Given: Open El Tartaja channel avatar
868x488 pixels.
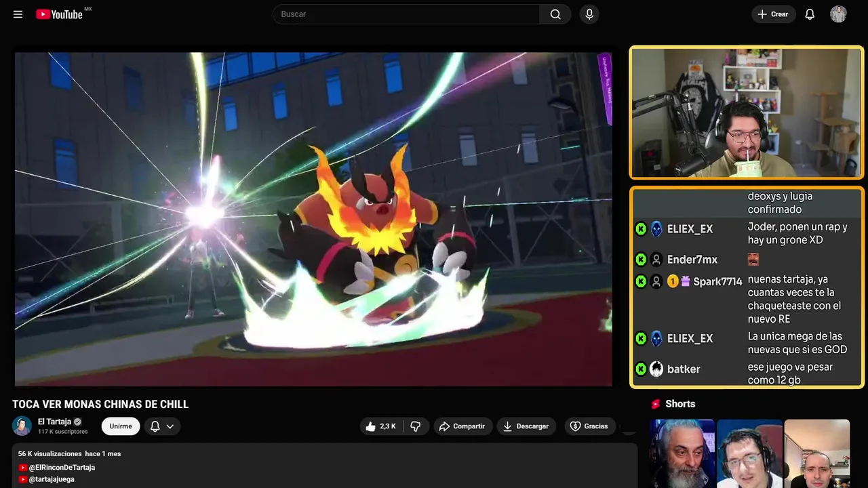Looking at the screenshot, I should 22,426.
